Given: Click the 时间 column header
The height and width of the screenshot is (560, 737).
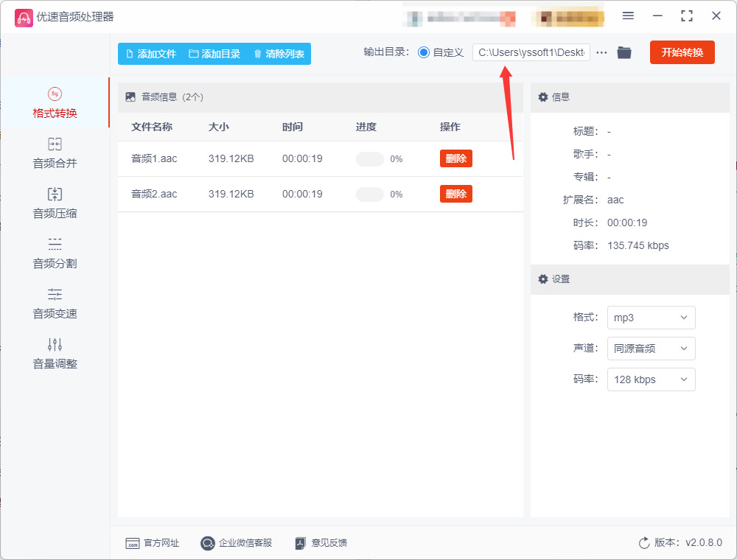Looking at the screenshot, I should pos(293,127).
